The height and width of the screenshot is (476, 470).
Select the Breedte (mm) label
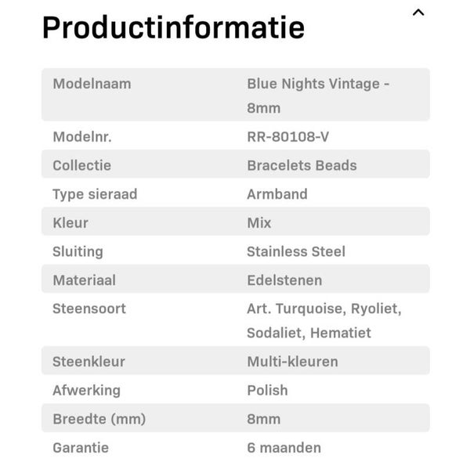pyautogui.click(x=99, y=419)
